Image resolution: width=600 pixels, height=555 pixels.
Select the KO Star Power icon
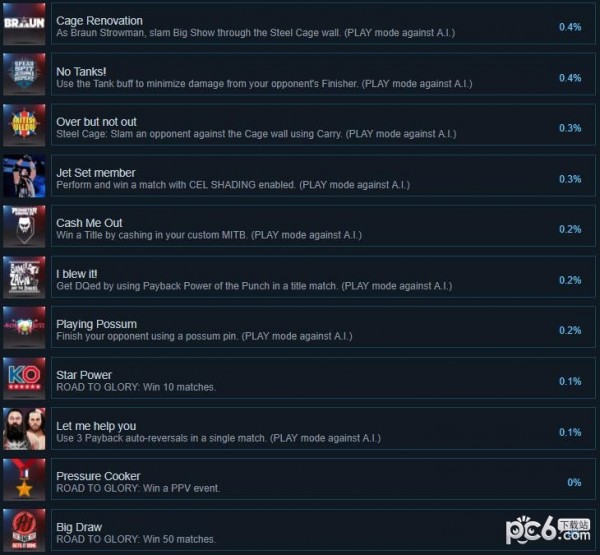(24, 379)
